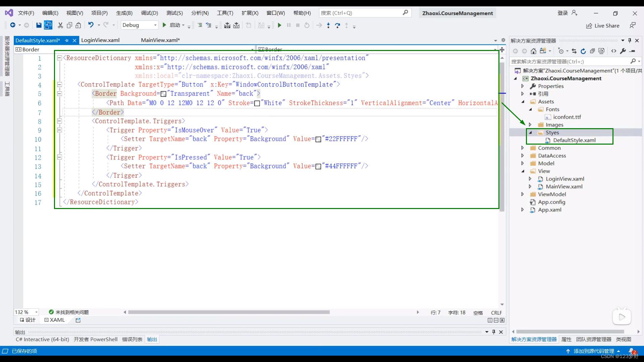This screenshot has width=644, height=362.
Task: Collapse the Assets folder
Action: pos(522,101)
